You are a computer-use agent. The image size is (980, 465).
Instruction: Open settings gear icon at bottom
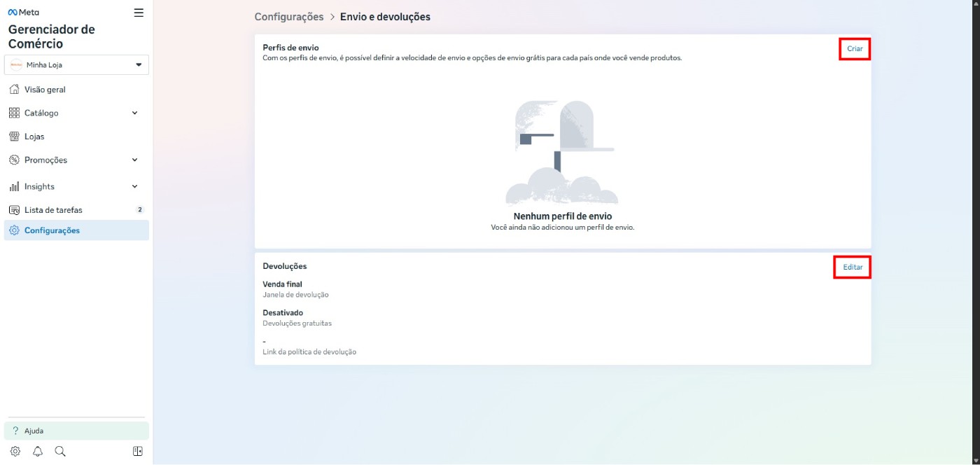[15, 451]
